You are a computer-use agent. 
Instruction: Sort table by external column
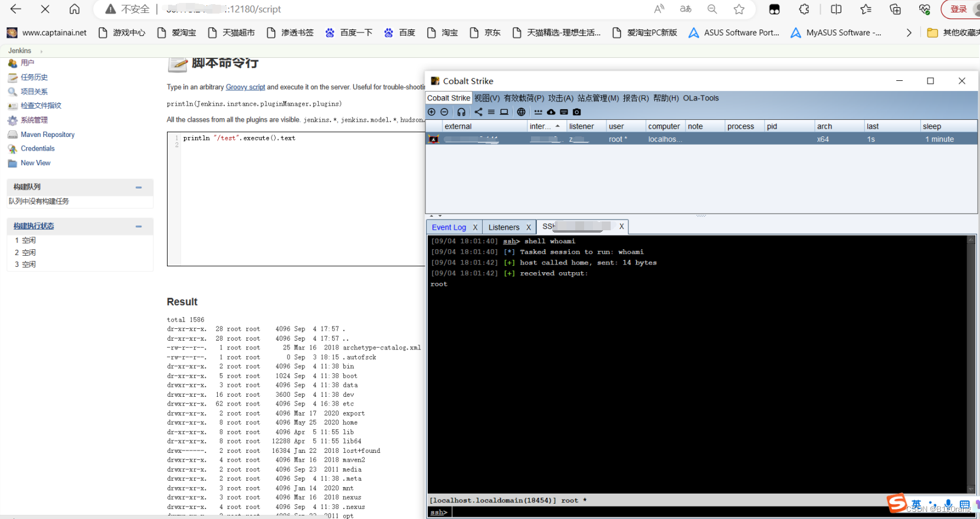point(484,126)
